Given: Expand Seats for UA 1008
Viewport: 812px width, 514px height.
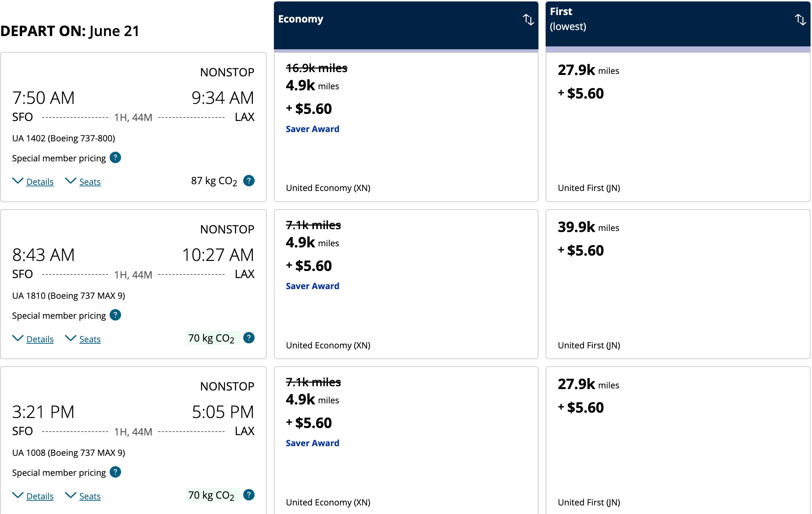Looking at the screenshot, I should (x=83, y=496).
